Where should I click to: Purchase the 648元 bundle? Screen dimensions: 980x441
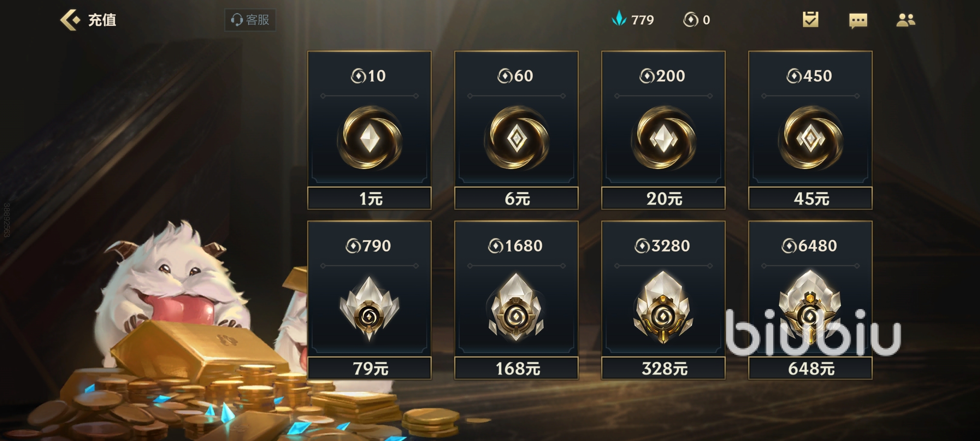click(x=810, y=368)
